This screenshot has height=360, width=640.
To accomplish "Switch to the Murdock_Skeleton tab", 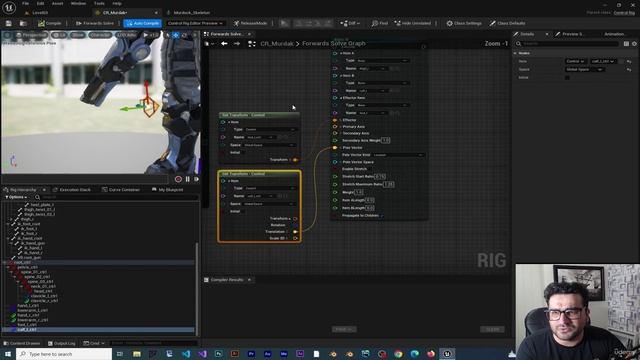I will (x=192, y=13).
